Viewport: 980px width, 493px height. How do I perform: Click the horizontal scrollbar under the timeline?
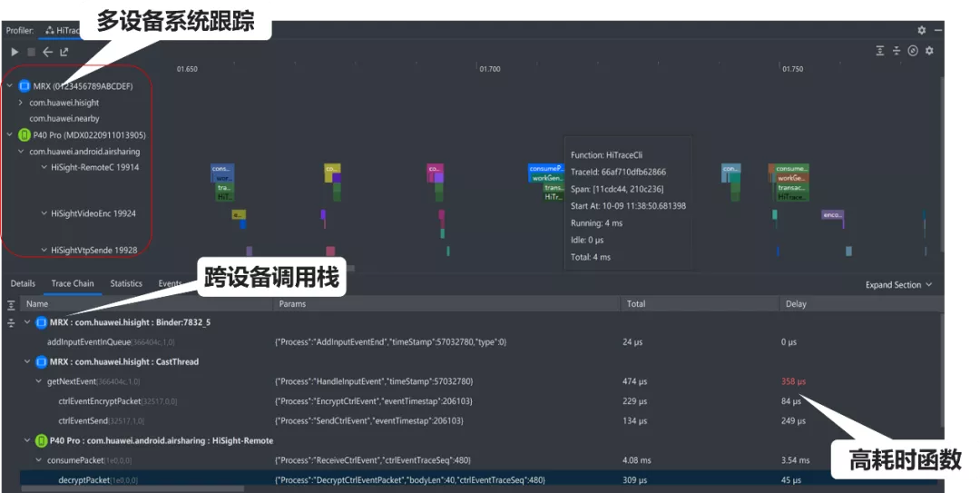tap(350, 268)
